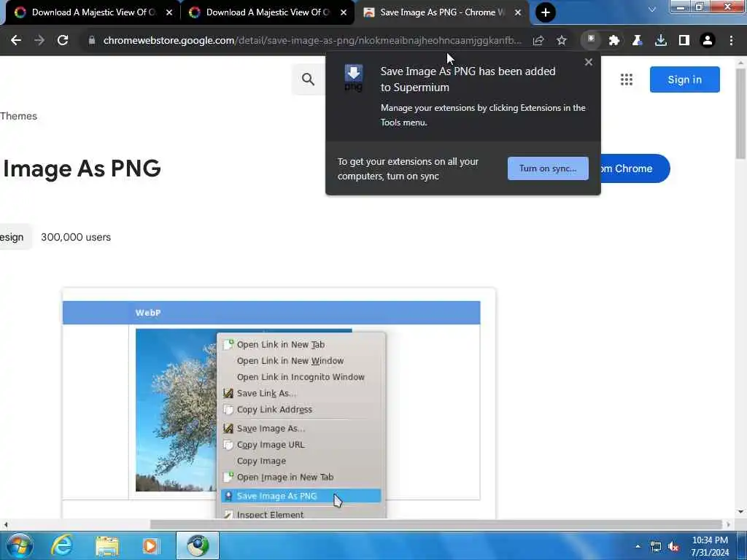This screenshot has width=747, height=560.
Task: Click the muted volume tray icon
Action: [x=673, y=547]
